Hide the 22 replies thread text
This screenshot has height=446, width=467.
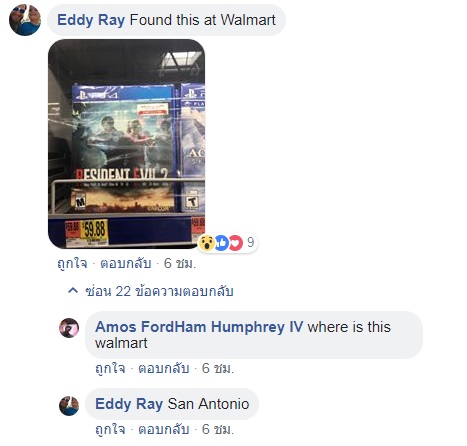(159, 291)
